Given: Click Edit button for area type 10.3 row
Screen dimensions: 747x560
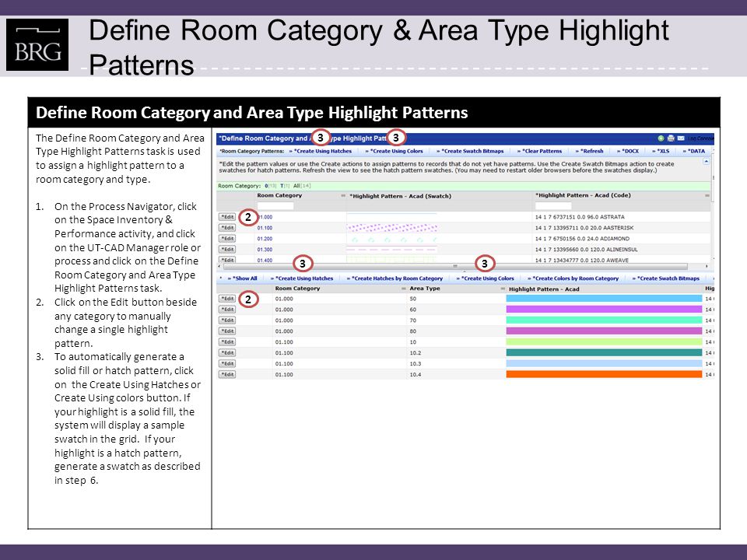Looking at the screenshot, I should click(x=227, y=364).
